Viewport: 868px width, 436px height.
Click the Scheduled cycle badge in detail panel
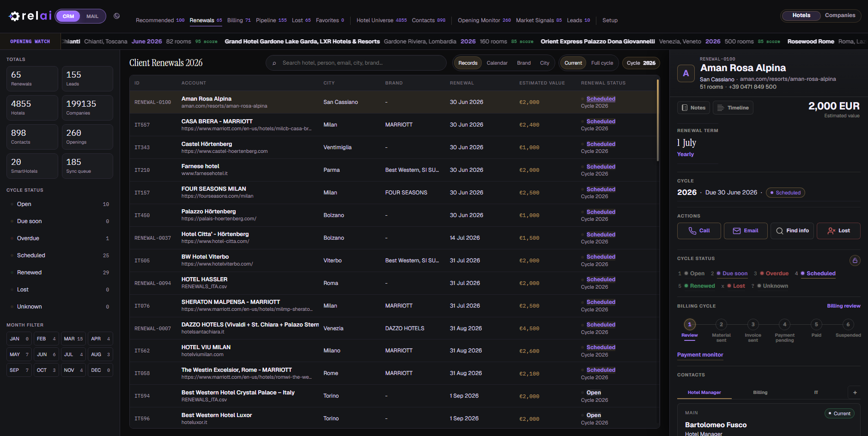785,193
